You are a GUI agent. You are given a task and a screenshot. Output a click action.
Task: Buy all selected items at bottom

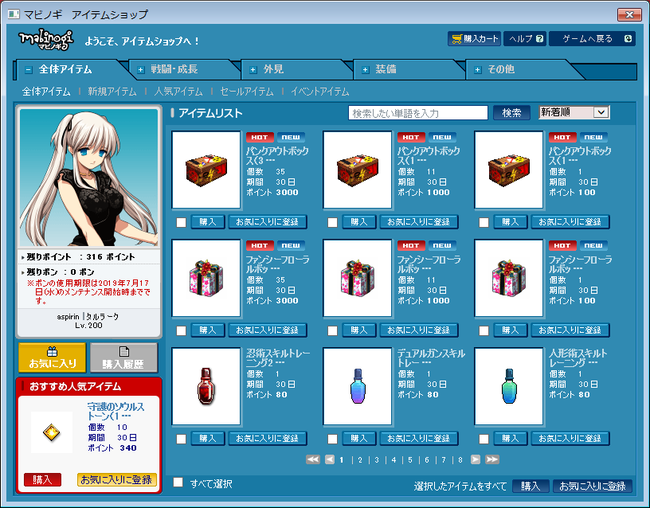pos(531,486)
